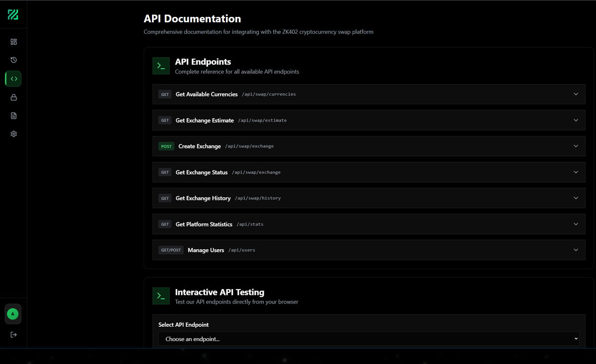Click the GET badge for Get Exchange Estimate
596x364 pixels.
[x=165, y=120]
